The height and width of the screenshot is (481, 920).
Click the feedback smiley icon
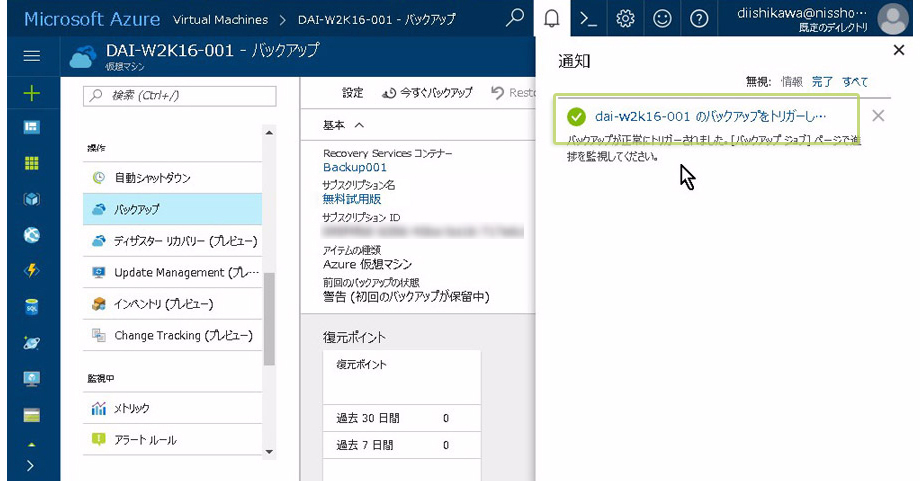point(662,18)
